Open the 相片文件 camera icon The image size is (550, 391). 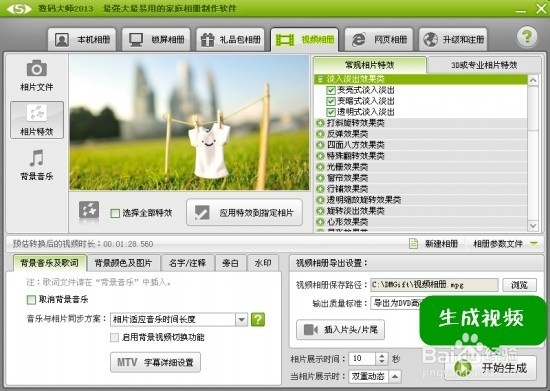click(x=36, y=68)
